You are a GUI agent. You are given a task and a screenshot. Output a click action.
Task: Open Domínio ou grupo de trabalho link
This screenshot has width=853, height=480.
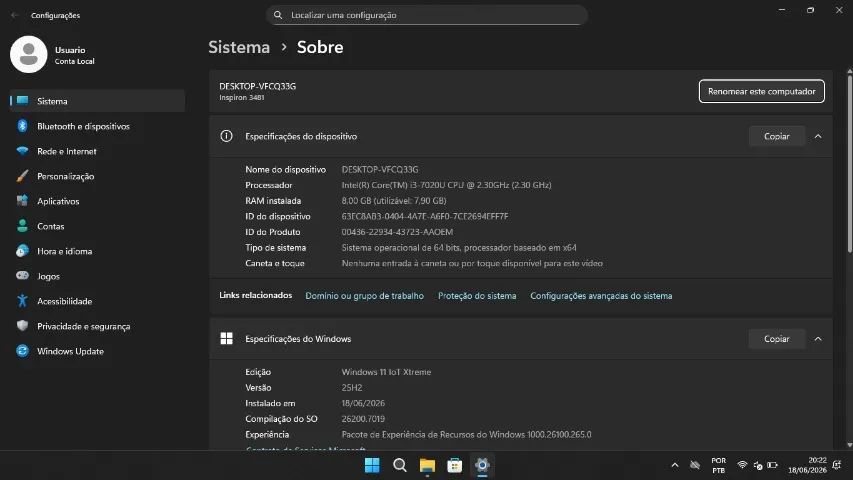click(364, 296)
